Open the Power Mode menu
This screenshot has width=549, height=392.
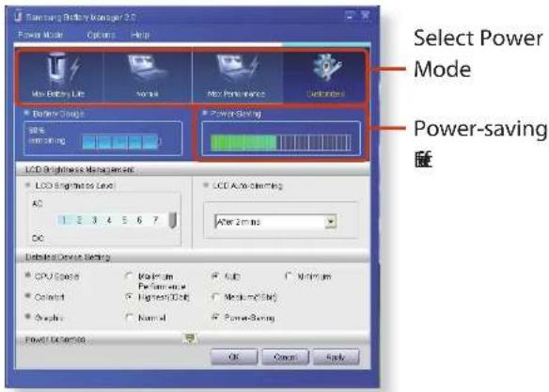point(40,35)
